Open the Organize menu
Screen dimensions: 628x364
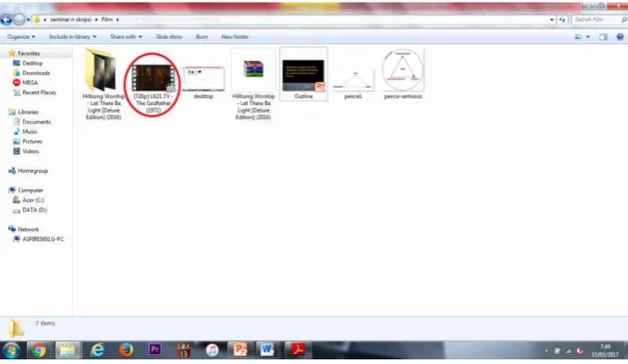pos(21,36)
